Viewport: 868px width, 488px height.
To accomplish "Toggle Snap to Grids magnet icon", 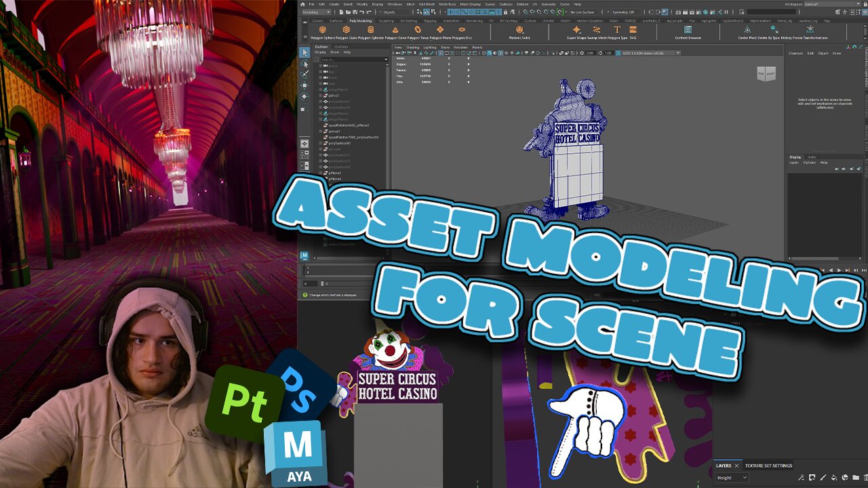I will pyautogui.click(x=525, y=12).
